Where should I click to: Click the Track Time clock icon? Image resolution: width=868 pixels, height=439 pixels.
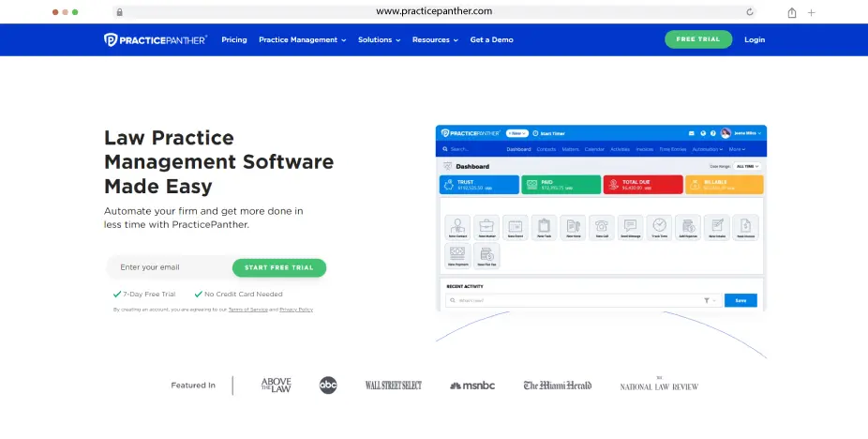coord(659,227)
